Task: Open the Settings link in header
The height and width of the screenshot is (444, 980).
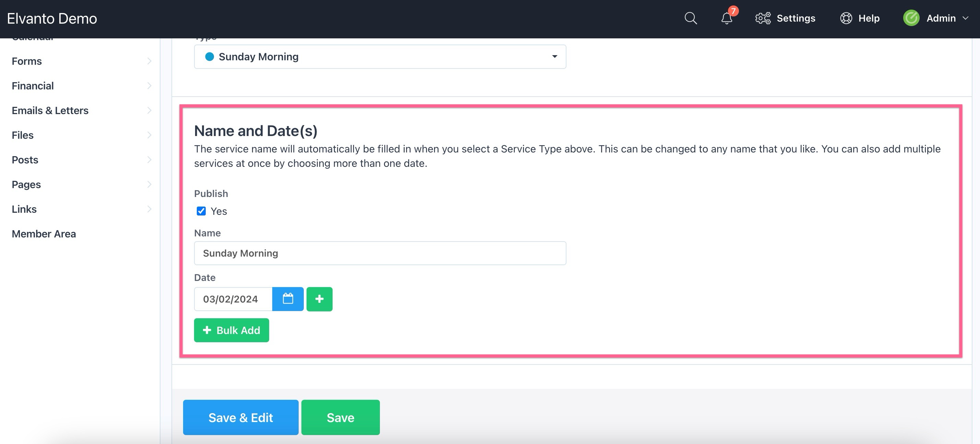Action: tap(796, 18)
